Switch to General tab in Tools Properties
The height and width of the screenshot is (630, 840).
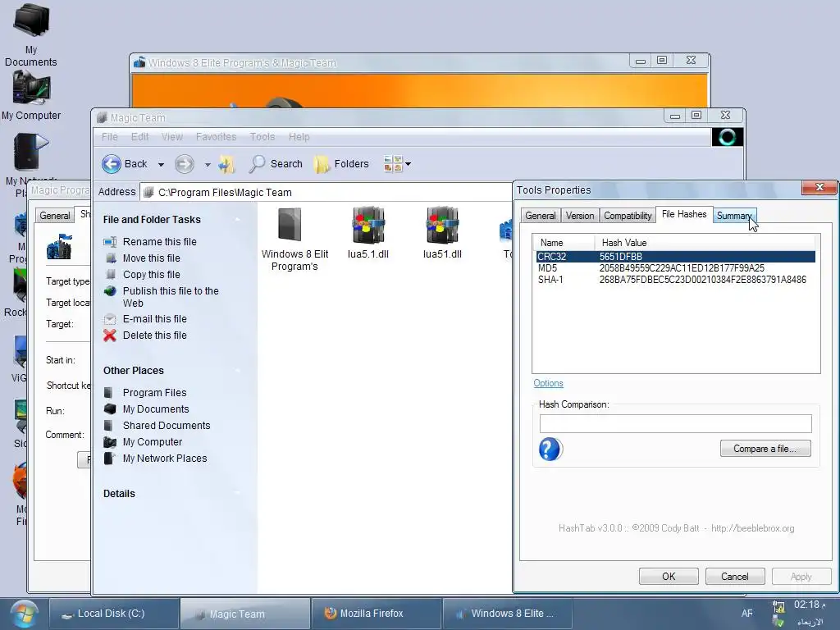point(540,216)
